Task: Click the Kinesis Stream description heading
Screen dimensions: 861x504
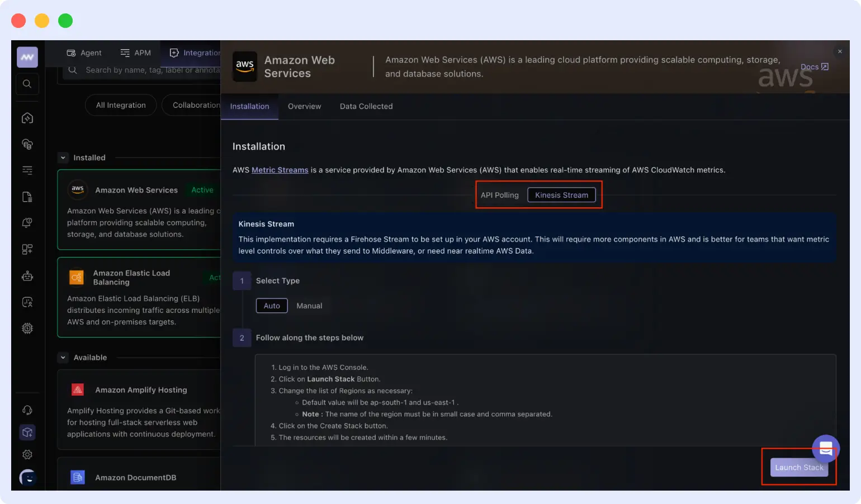Action: coord(266,224)
